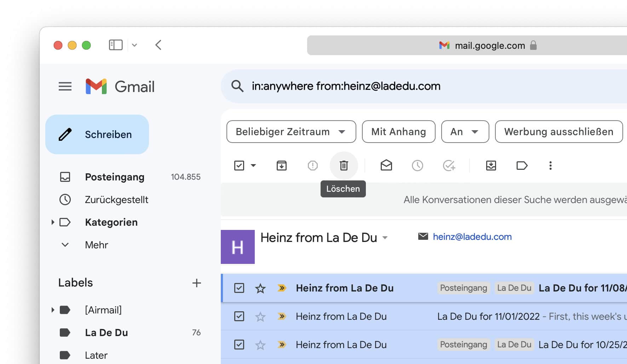The image size is (627, 364).
Task: Click the Löschen trash icon
Action: coord(344,166)
